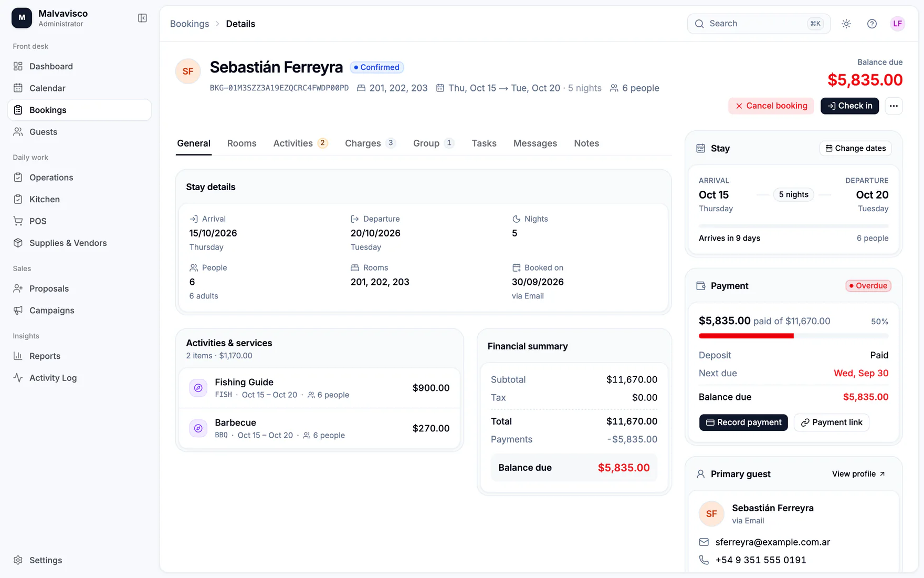
Task: Click the Fishing Guide activity icon
Action: pyautogui.click(x=198, y=388)
